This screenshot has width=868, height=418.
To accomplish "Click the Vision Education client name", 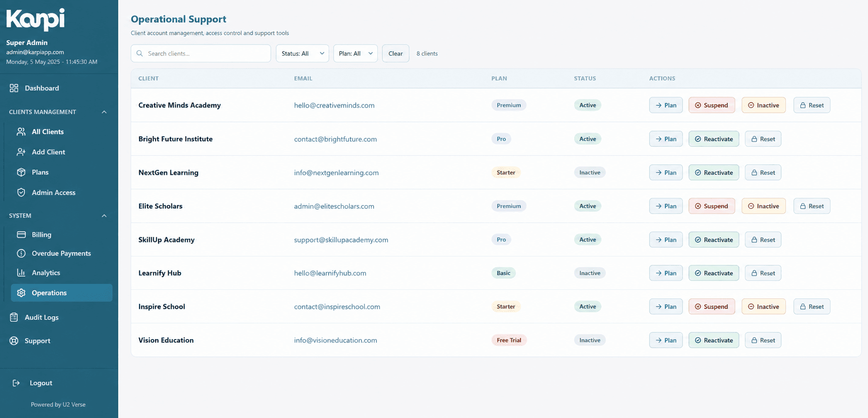I will point(166,340).
